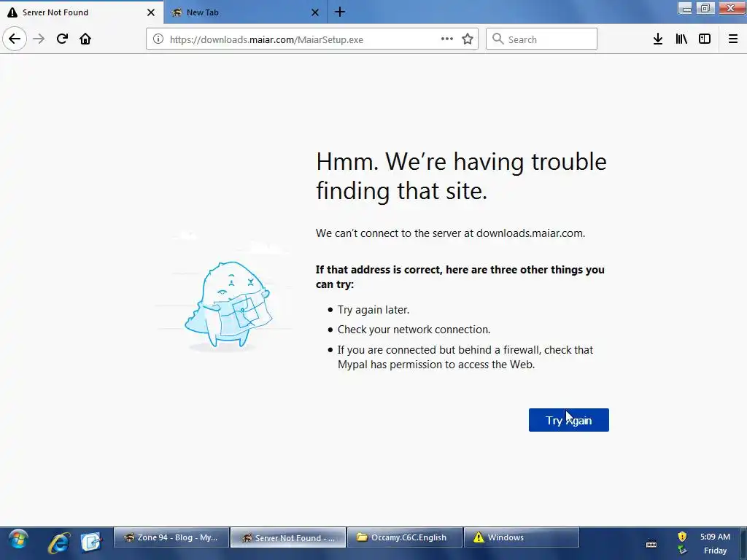Viewport: 747px width, 560px height.
Task: Click the magnifier icon in search box
Action: coord(498,39)
